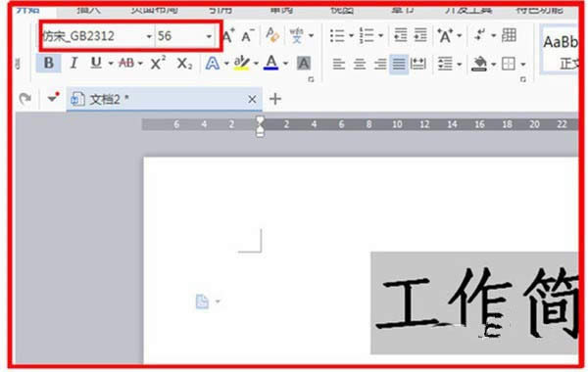The height and width of the screenshot is (372, 588).
Task: Click the bullet list icon
Action: tap(337, 36)
